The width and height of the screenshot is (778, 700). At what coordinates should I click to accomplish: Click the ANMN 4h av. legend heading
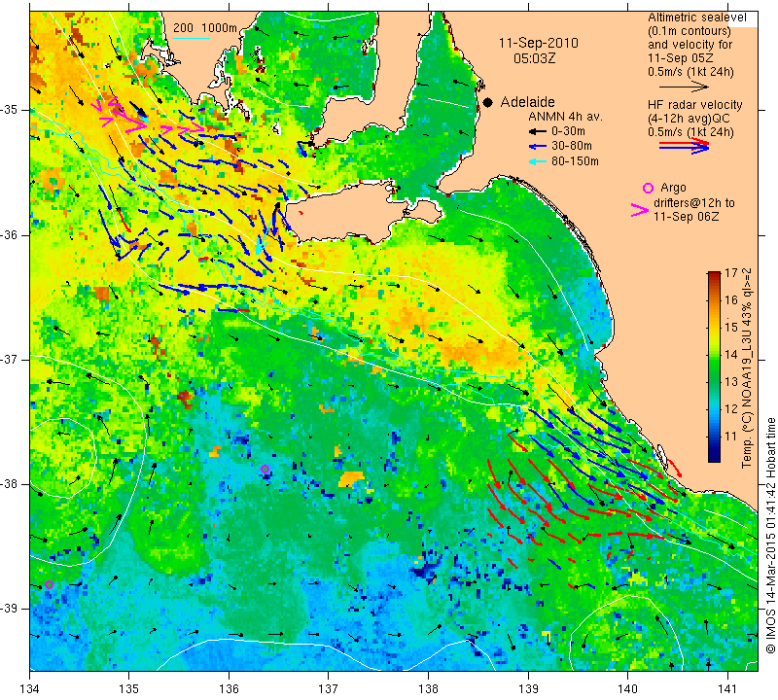pyautogui.click(x=565, y=117)
